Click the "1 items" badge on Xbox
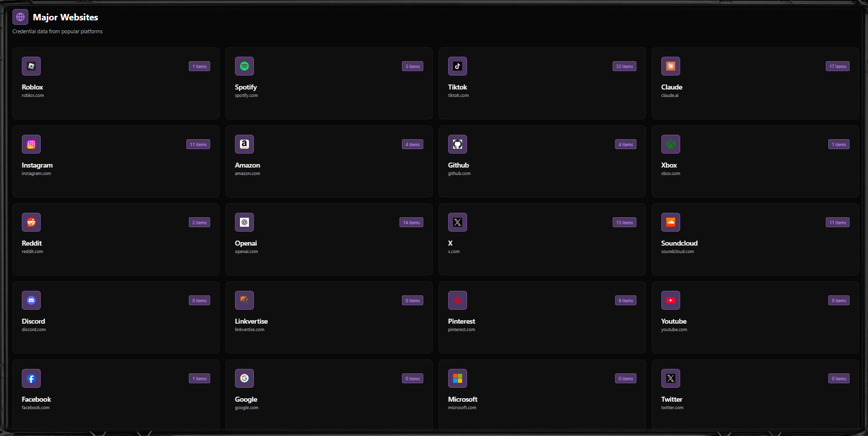This screenshot has width=868, height=436. [839, 145]
